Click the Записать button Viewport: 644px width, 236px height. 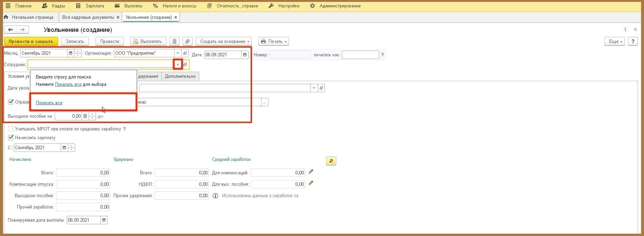click(75, 41)
